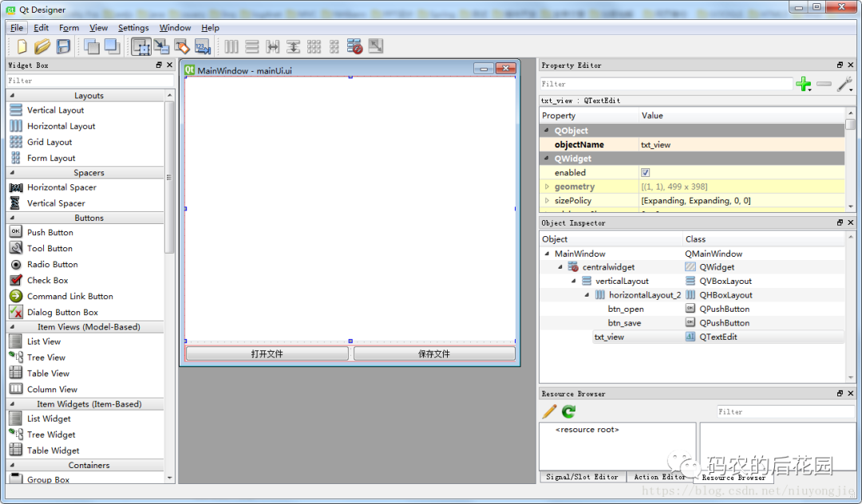
Task: Click the green plus add property icon
Action: 804,84
